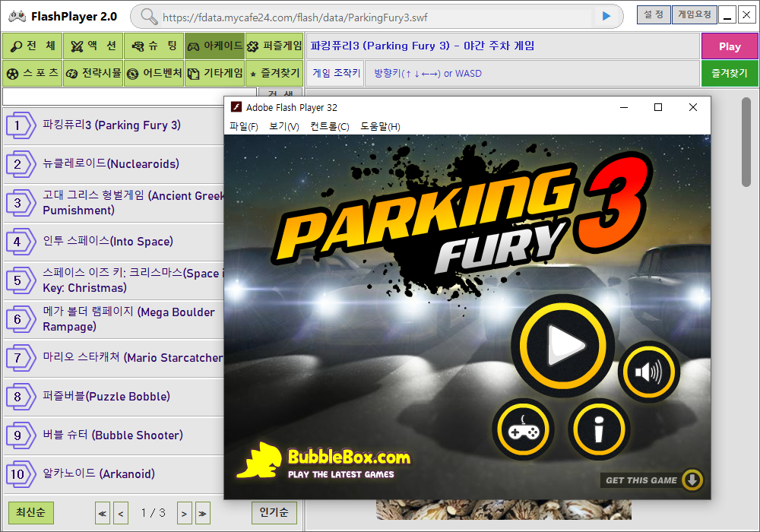This screenshot has height=532, width=760.
Task: Select 인투 스페이스(Into Space) in list
Action: pyautogui.click(x=114, y=242)
